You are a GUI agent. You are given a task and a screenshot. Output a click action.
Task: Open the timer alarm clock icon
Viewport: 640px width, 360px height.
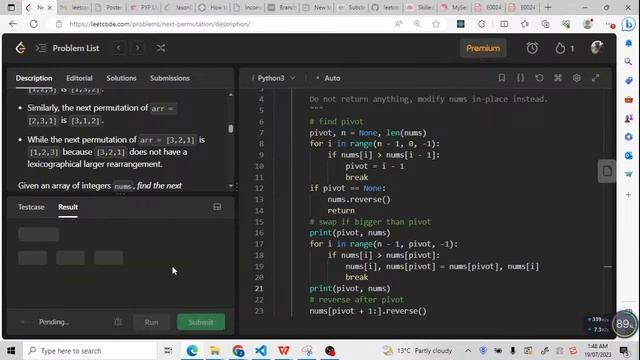tap(532, 48)
